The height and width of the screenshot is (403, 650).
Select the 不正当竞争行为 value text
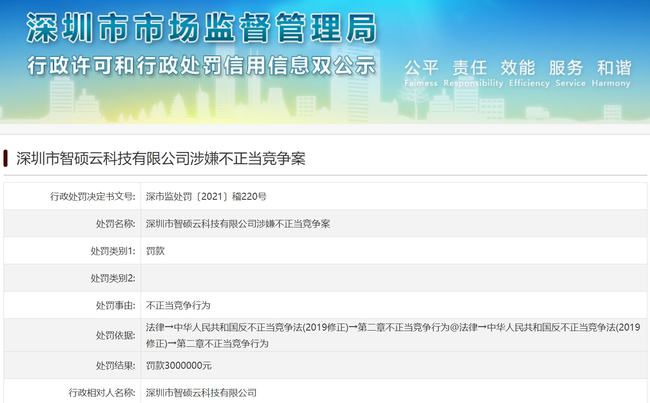[178, 306]
